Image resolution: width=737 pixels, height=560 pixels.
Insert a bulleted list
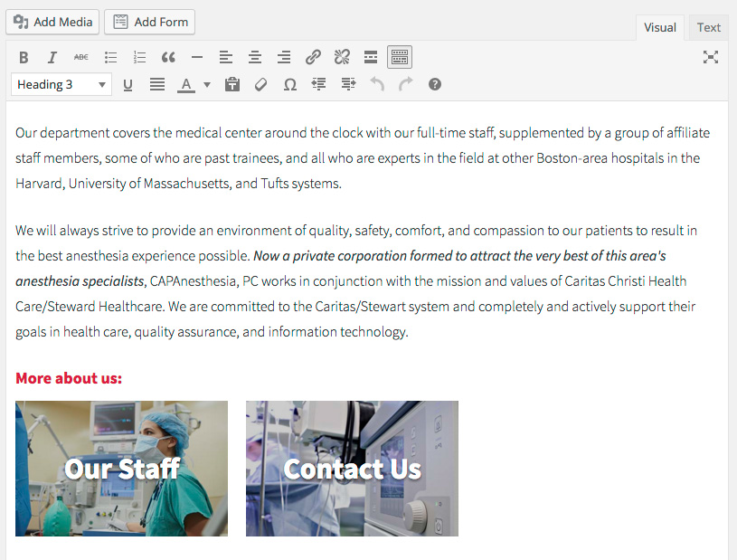coord(110,58)
